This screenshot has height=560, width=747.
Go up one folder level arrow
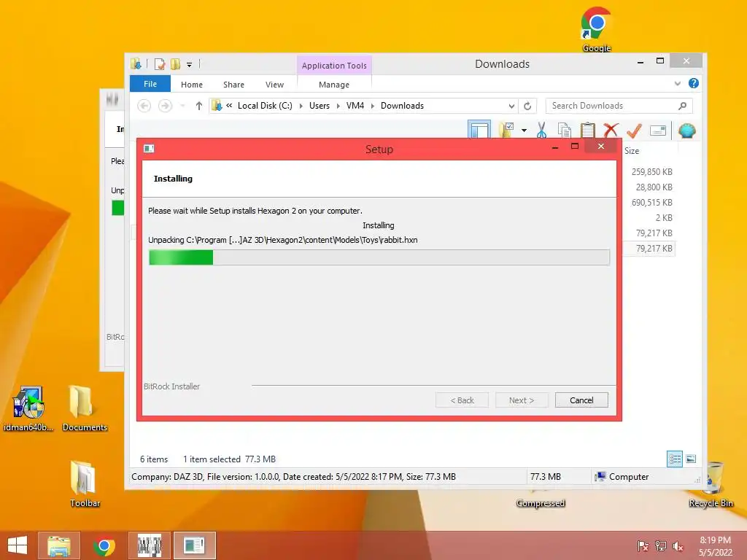pos(198,106)
